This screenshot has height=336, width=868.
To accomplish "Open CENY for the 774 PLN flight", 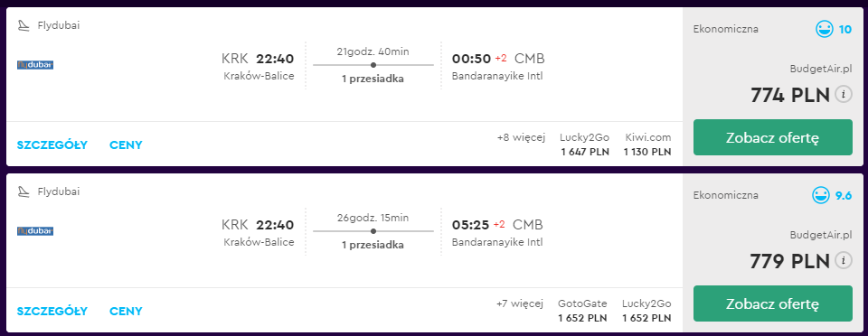I will click(x=126, y=145).
